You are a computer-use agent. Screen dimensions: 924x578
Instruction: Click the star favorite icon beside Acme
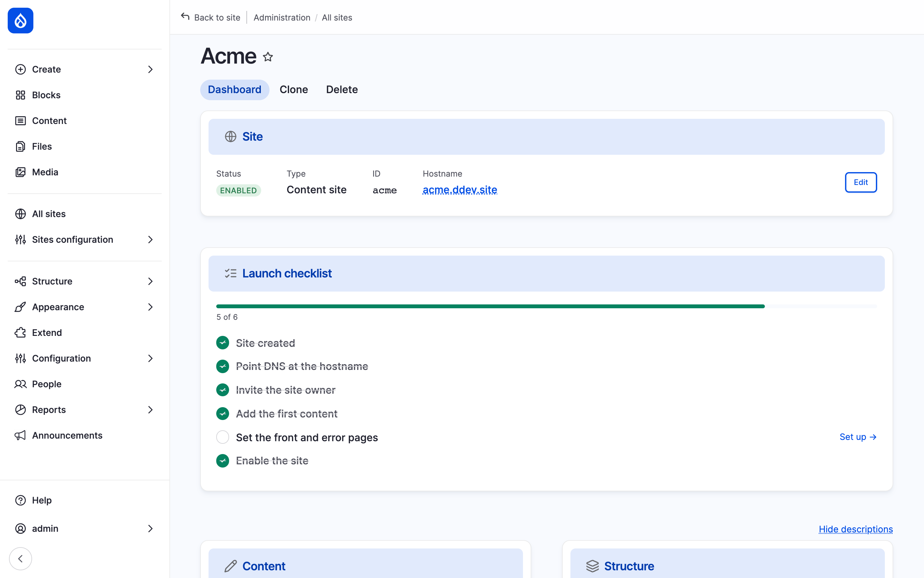coord(268,57)
